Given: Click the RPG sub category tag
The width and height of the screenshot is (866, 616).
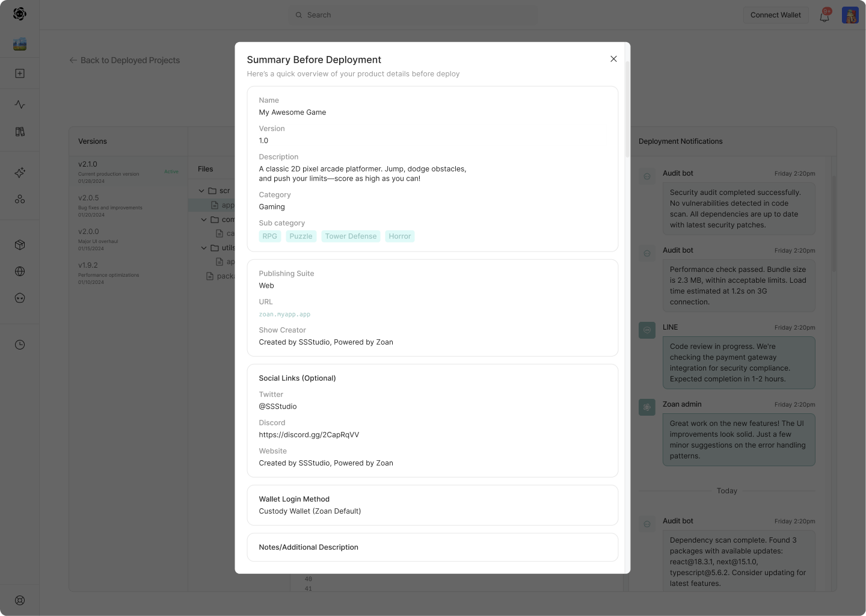Looking at the screenshot, I should [x=270, y=236].
